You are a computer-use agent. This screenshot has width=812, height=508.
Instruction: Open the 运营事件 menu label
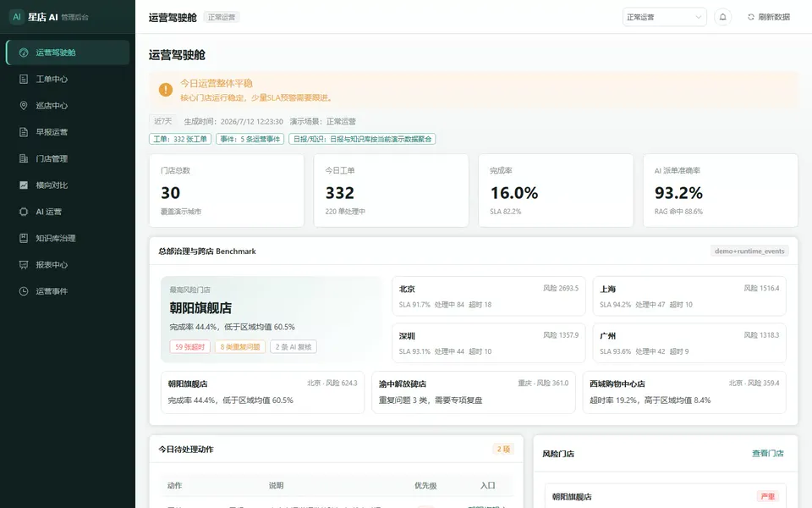(x=52, y=290)
